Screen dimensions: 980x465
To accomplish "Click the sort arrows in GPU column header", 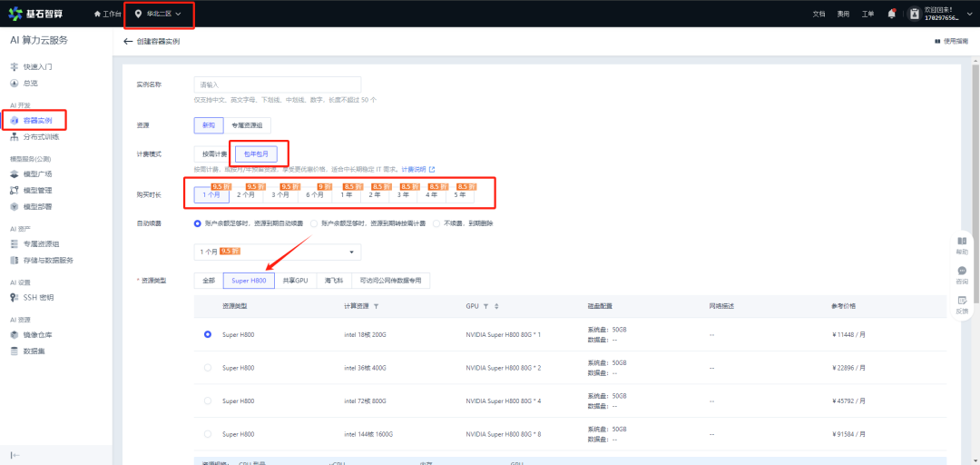I will [496, 307].
